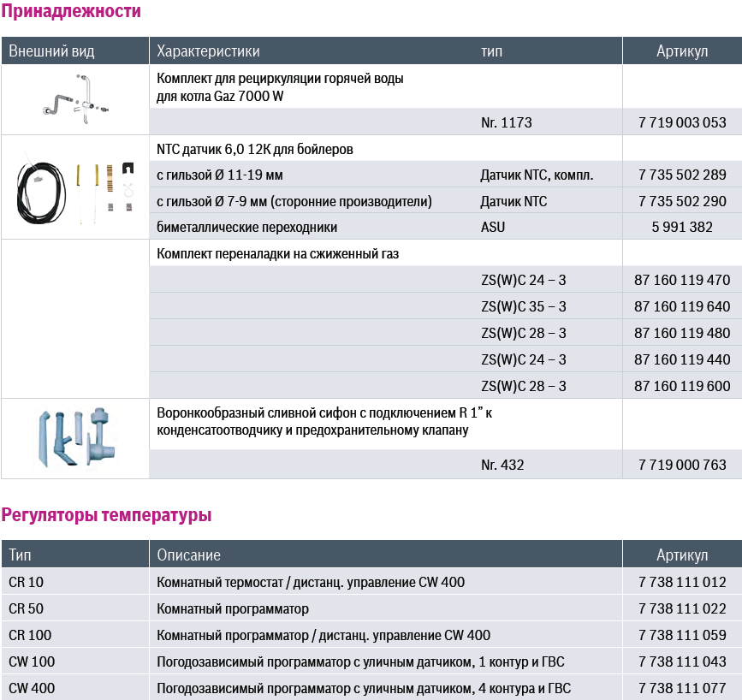This screenshot has height=700, width=742.
Task: Select the type cell 'Nr. 1173'
Action: 507,122
